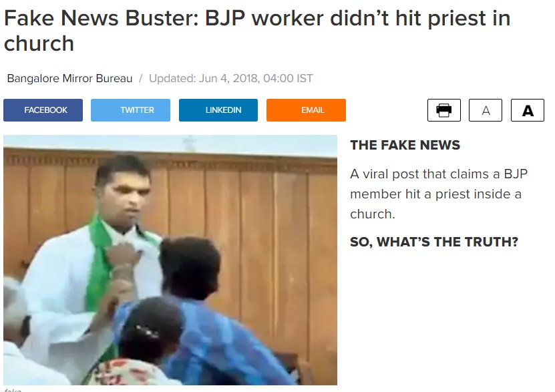Share the article on Twitter
Screen dimensions: 555x392
pos(130,110)
